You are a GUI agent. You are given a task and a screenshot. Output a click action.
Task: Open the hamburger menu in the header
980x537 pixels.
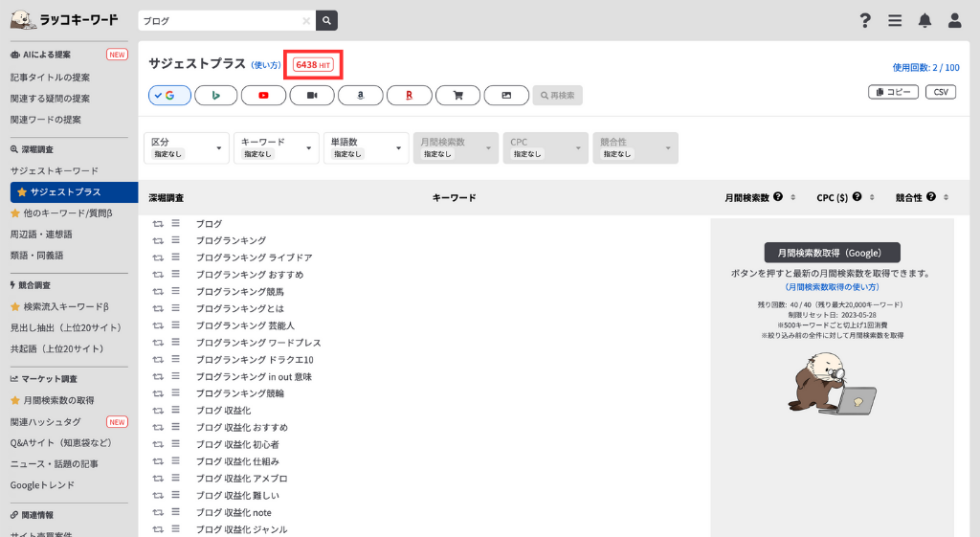pyautogui.click(x=895, y=21)
